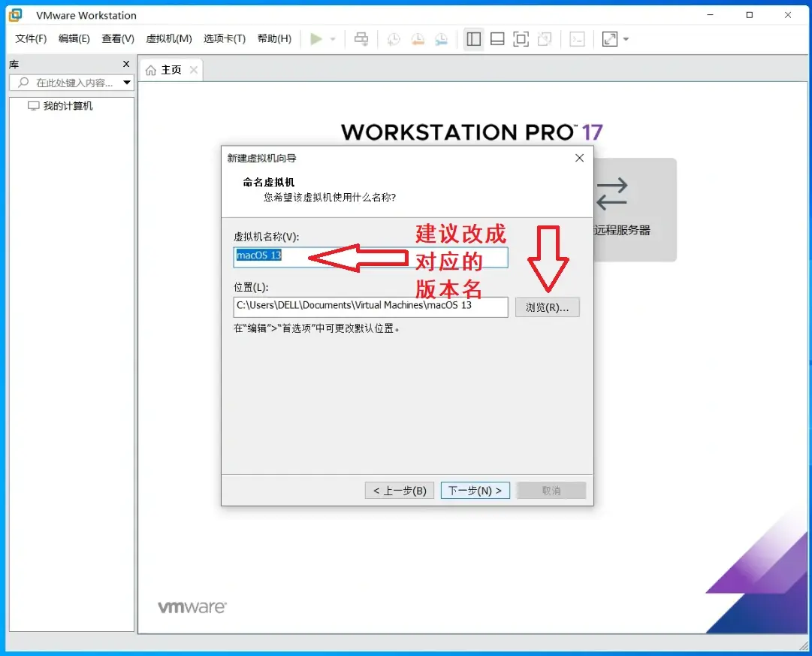This screenshot has width=812, height=656.
Task: Click the vmware logo in the home page
Action: (192, 607)
